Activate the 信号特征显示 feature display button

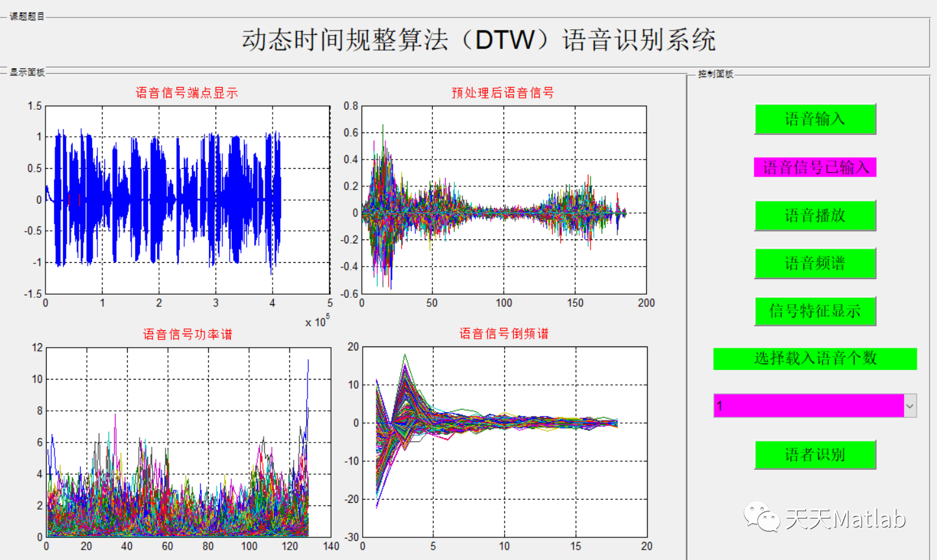[x=815, y=311]
